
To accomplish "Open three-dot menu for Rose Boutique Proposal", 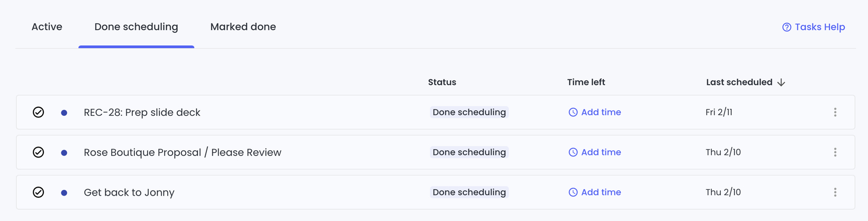I will click(835, 152).
